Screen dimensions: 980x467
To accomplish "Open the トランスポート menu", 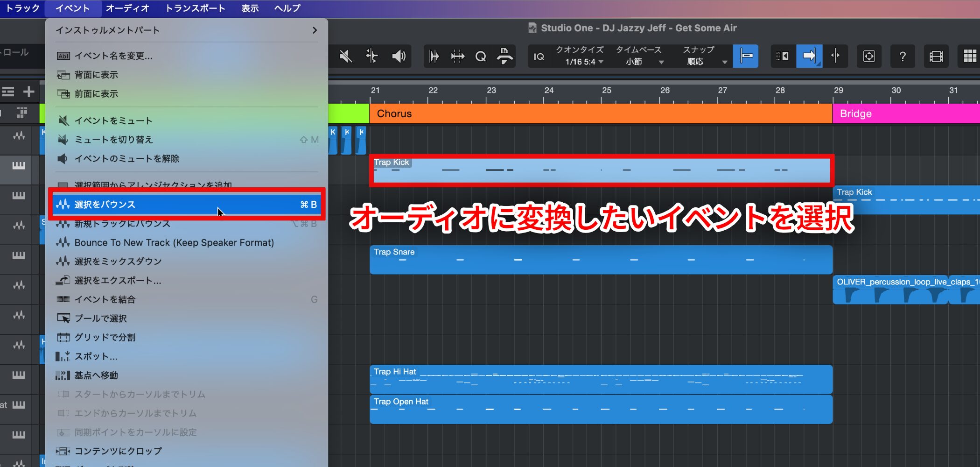I will (195, 8).
